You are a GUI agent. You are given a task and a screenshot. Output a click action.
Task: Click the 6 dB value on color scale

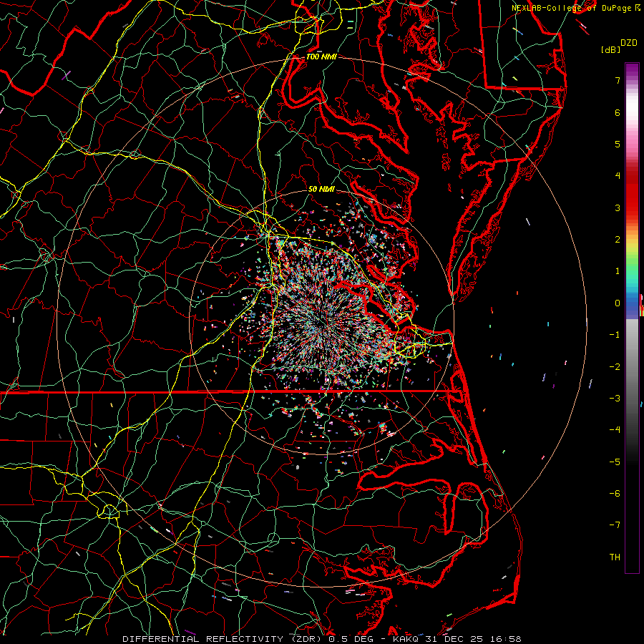(x=618, y=112)
